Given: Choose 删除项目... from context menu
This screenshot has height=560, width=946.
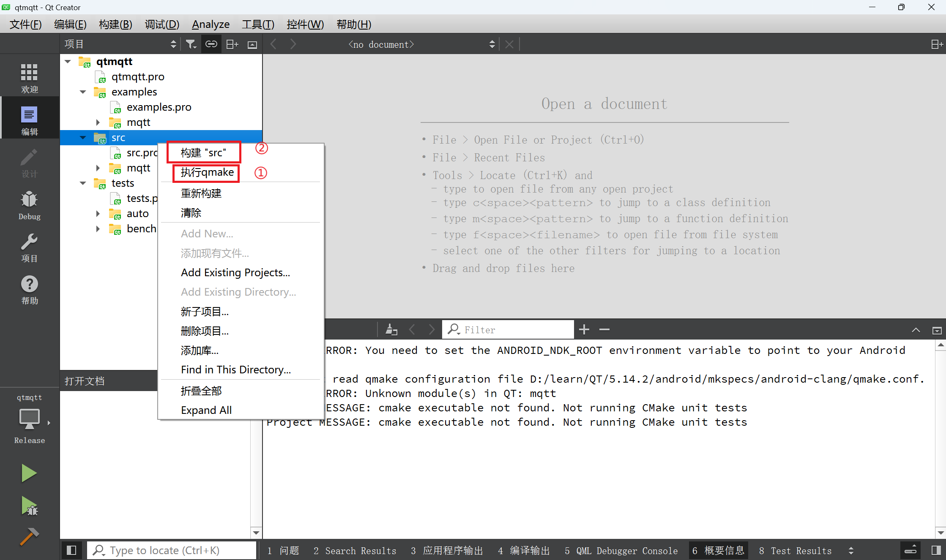Looking at the screenshot, I should (241, 331).
